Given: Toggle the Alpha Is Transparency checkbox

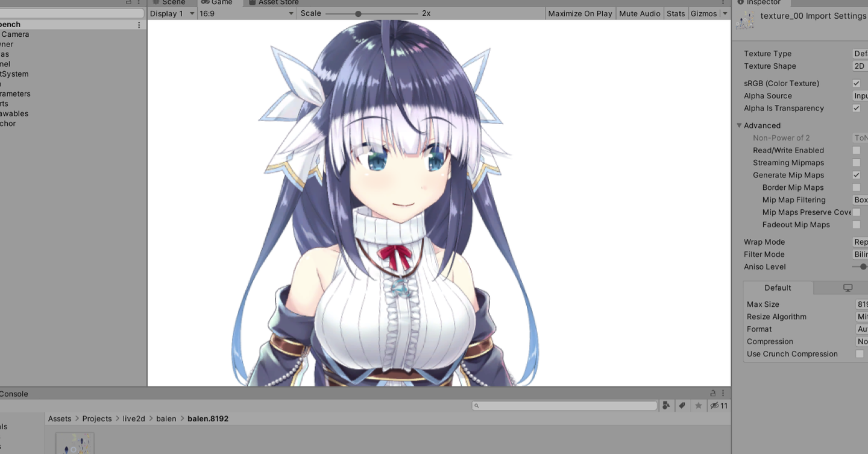Looking at the screenshot, I should (856, 108).
